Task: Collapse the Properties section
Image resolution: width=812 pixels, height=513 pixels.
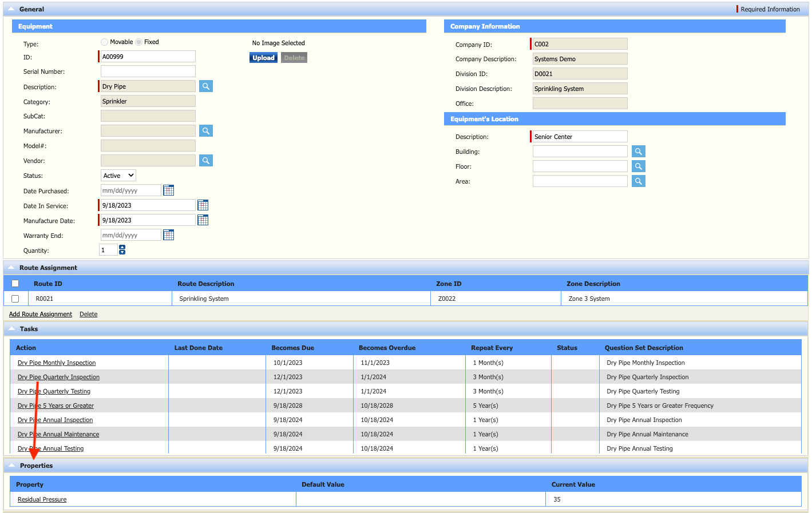Action: (13, 466)
